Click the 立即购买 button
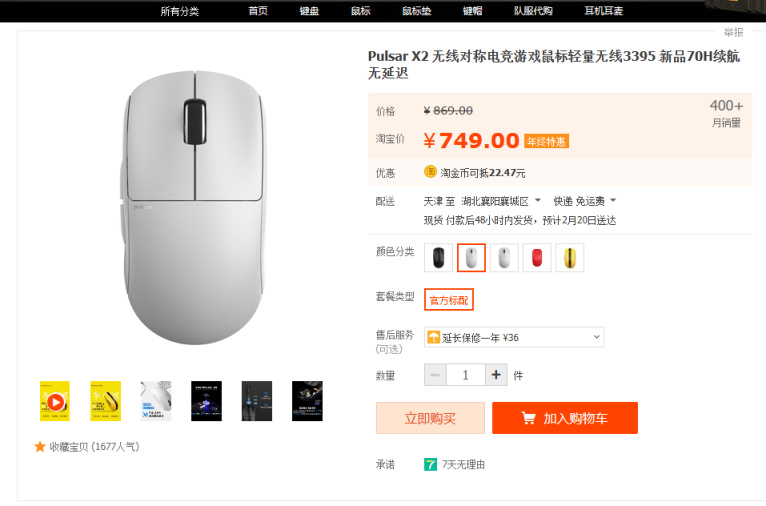Viewport: 766px width, 506px height. pyautogui.click(x=430, y=418)
